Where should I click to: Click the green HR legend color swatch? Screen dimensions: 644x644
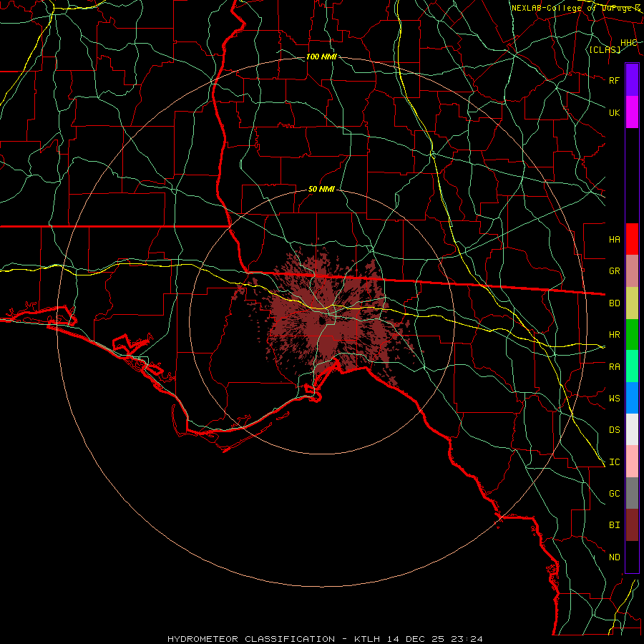[x=632, y=335]
